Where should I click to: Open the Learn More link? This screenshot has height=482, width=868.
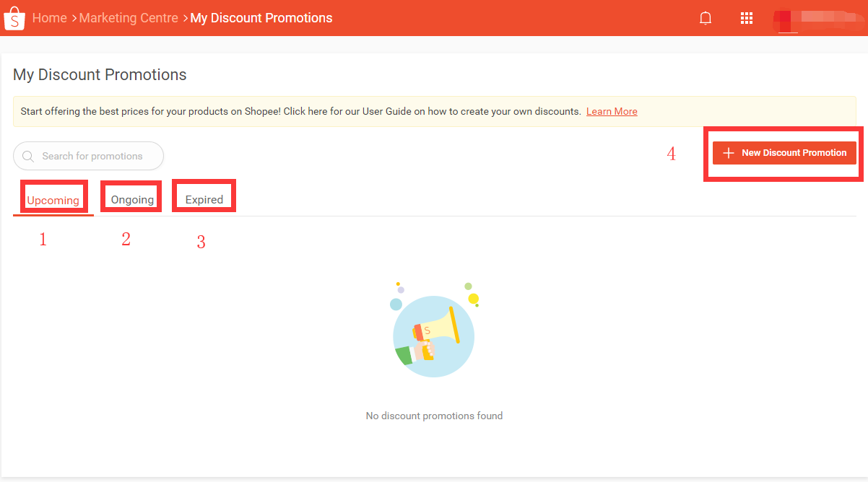[x=612, y=112]
